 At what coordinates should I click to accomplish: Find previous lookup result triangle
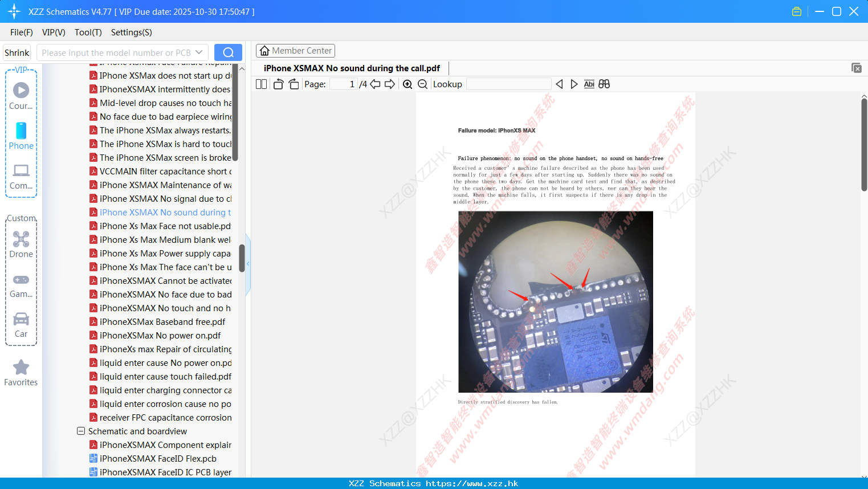point(559,84)
